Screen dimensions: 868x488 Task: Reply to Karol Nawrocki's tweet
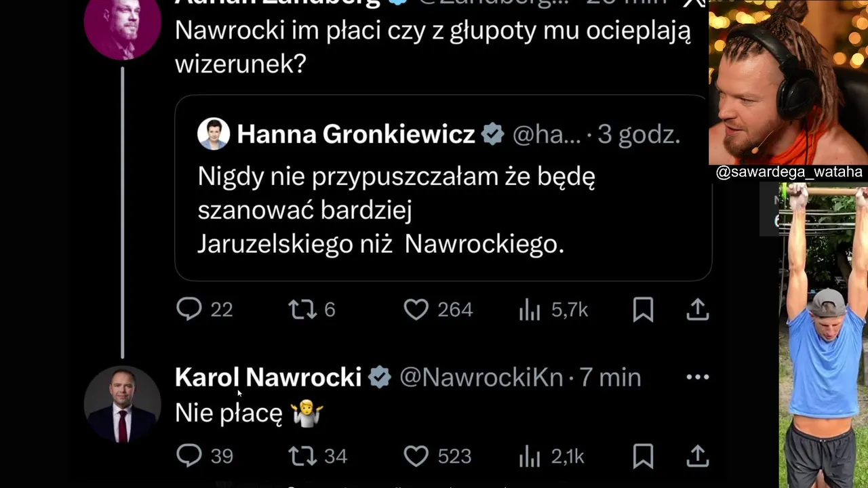[x=189, y=455]
